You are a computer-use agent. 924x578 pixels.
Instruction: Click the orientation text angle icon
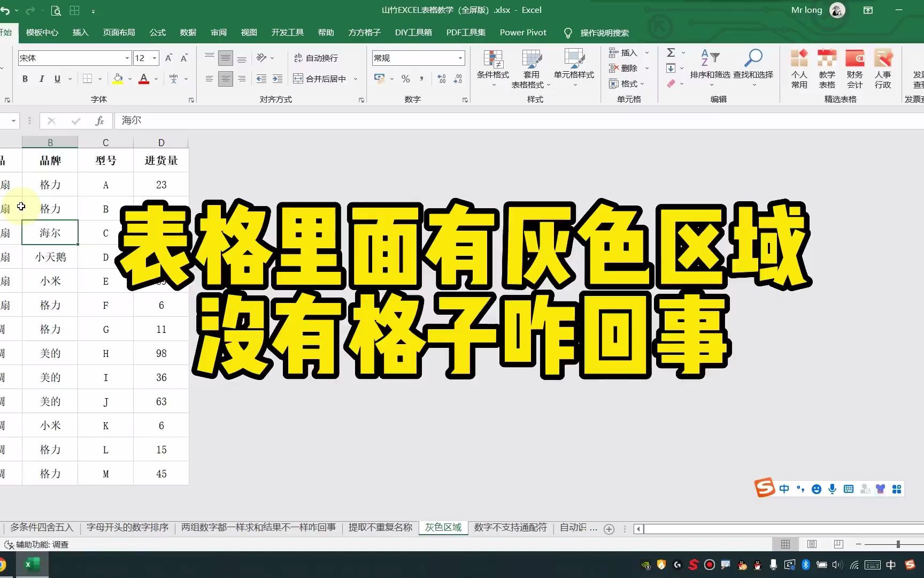pos(261,58)
